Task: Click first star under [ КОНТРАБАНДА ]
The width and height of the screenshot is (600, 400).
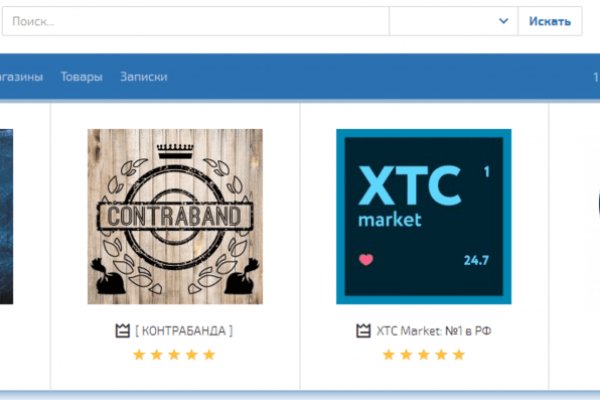Action: tap(139, 354)
